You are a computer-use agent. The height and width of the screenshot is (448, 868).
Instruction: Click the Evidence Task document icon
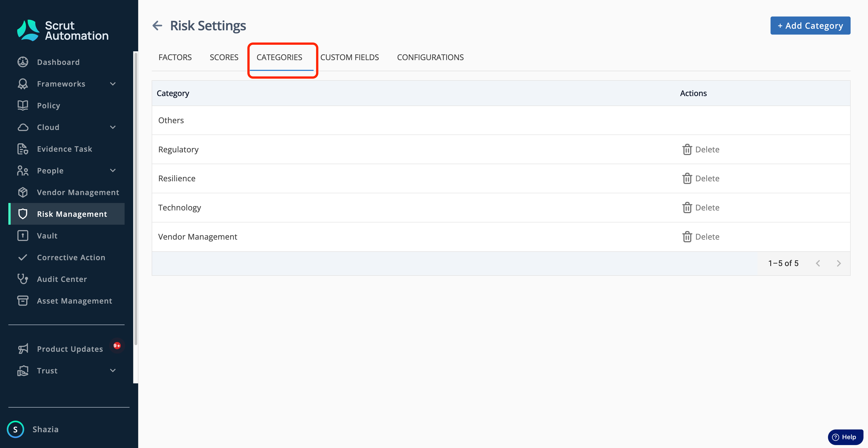23,149
